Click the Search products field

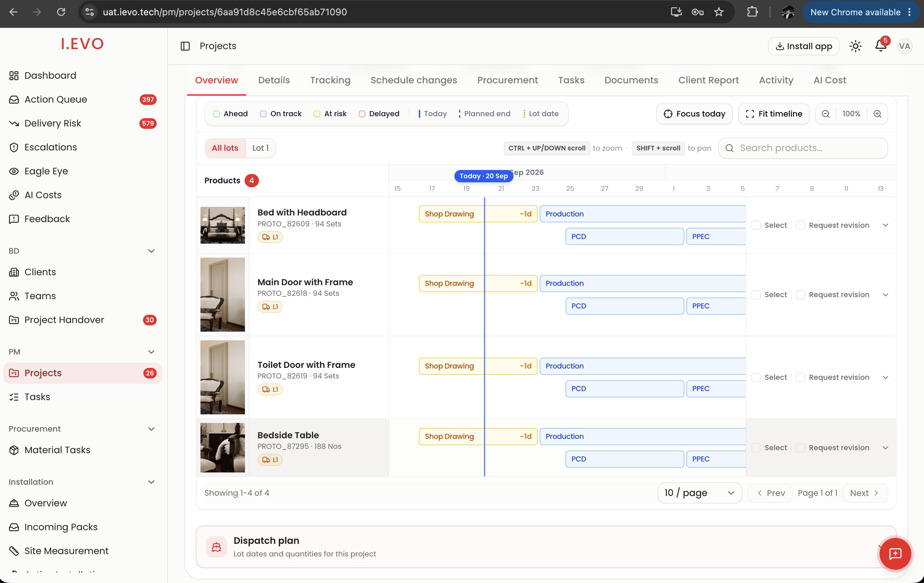(x=803, y=148)
